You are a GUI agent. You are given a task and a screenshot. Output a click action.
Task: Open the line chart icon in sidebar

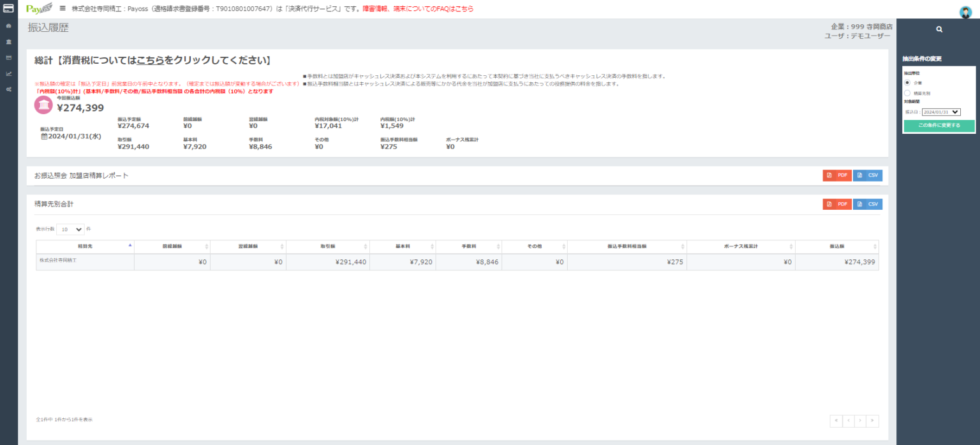(8, 73)
